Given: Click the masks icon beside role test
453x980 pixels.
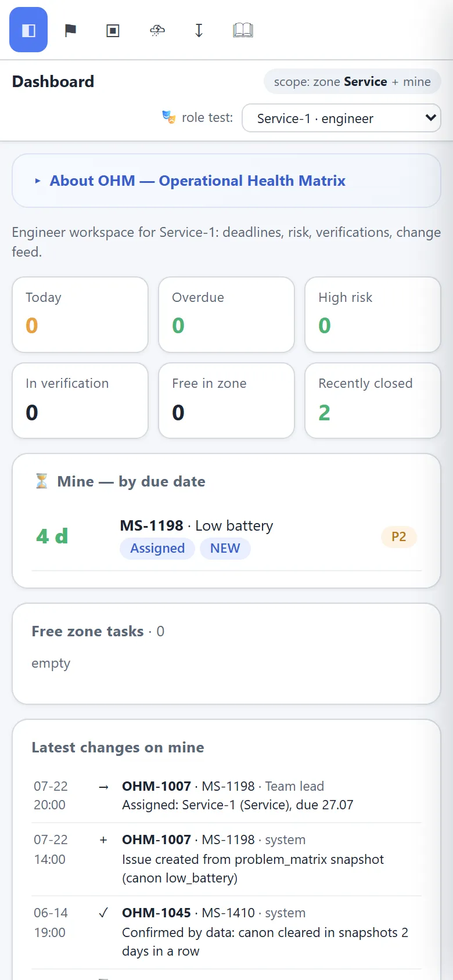Looking at the screenshot, I should [168, 117].
